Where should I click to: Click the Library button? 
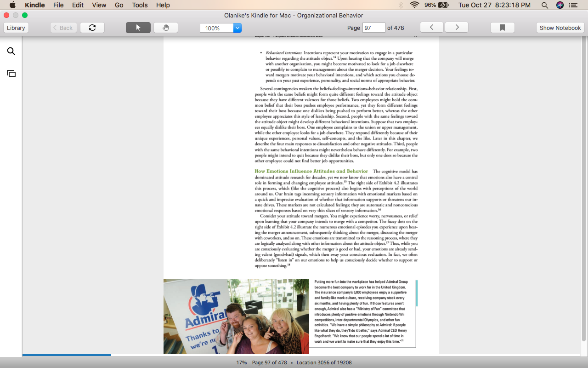(x=16, y=28)
